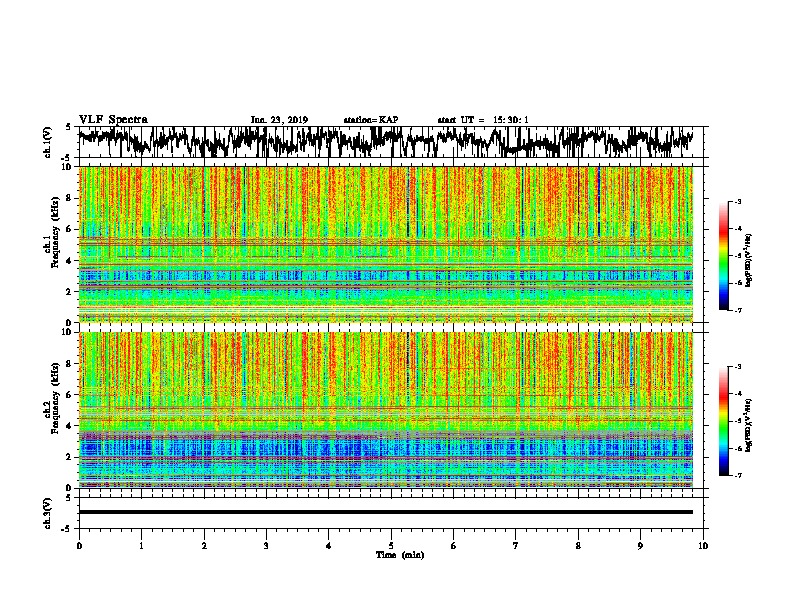Click the "VLF Spectra" plot title
The width and height of the screenshot is (792, 612).
[113, 120]
